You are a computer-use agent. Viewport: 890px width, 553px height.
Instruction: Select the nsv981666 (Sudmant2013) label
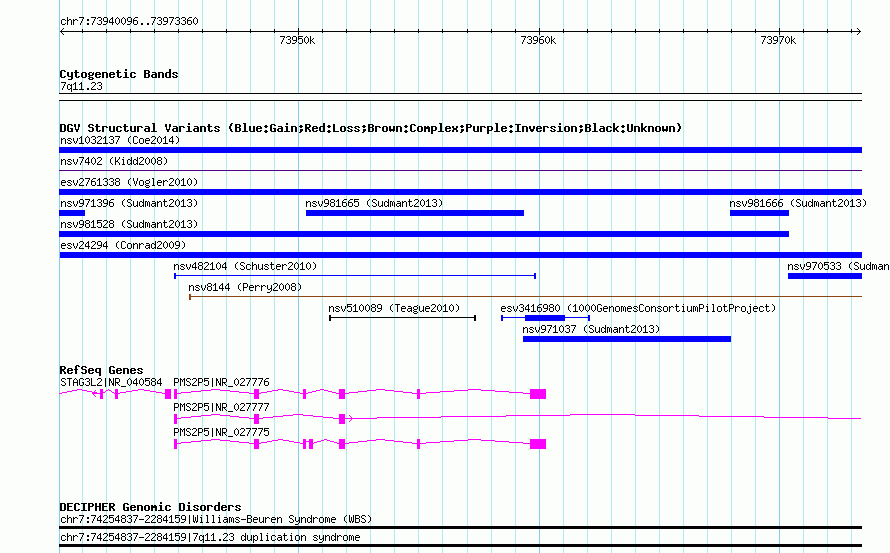coord(798,203)
